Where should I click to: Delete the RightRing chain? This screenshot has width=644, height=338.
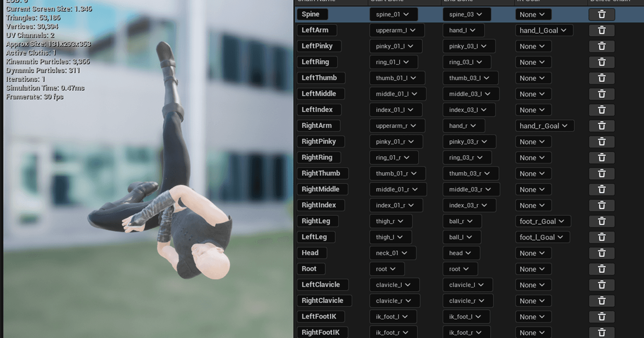pyautogui.click(x=602, y=158)
